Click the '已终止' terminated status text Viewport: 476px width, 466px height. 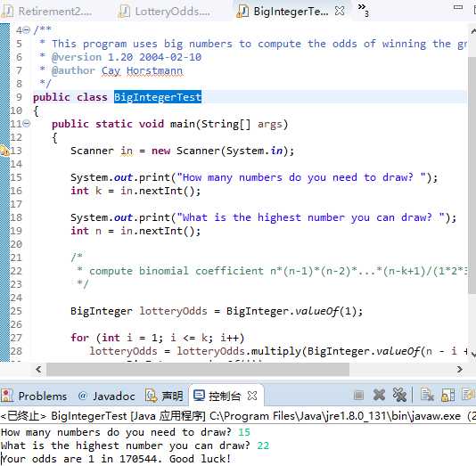pos(23,415)
